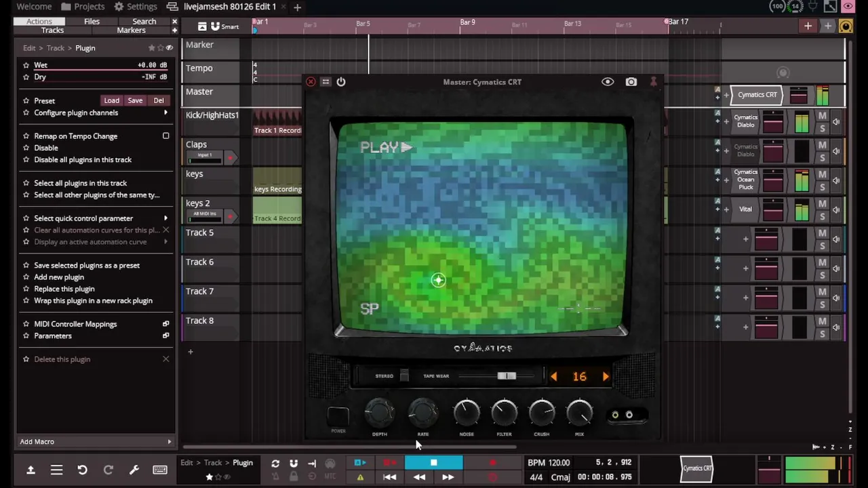Click the Del preset button

[x=158, y=100]
